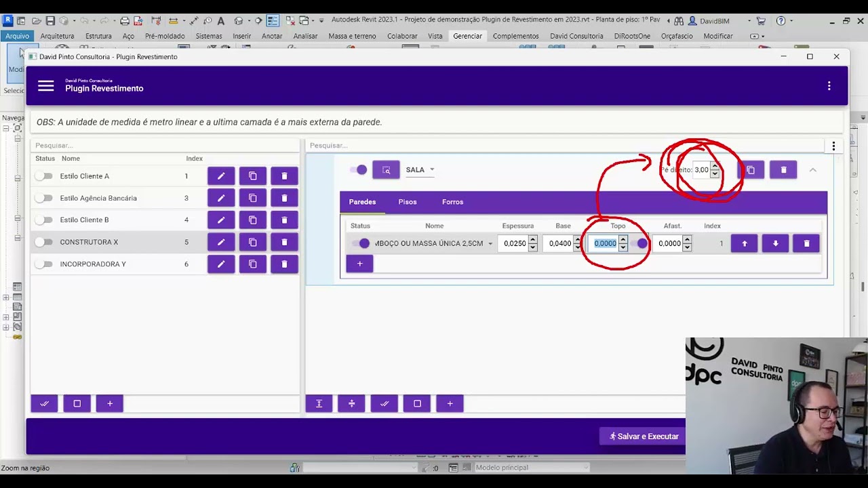Open three-dot menu beside the right search bar
This screenshot has height=488, width=868.
coord(833,146)
